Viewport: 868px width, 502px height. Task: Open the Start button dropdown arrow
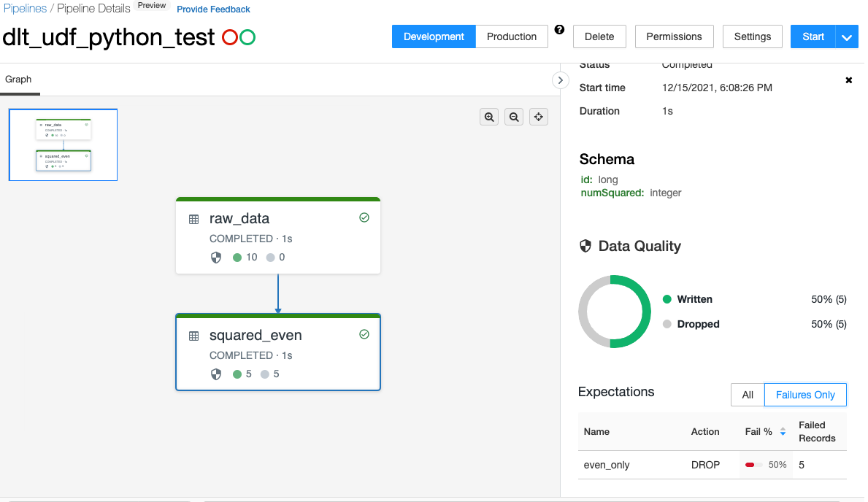tap(846, 36)
